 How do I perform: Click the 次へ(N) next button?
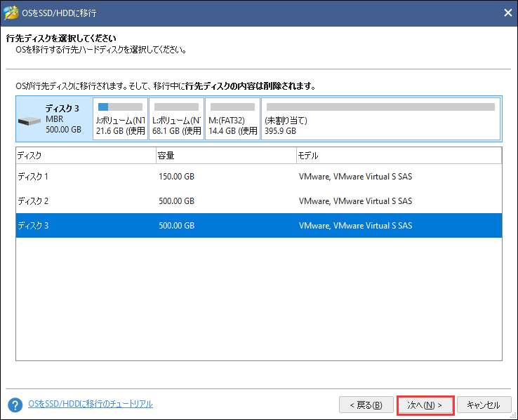click(x=425, y=405)
